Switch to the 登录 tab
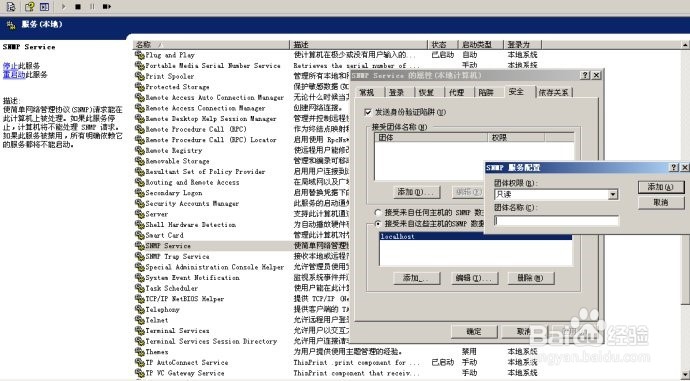The image size is (690, 381). tap(397, 92)
